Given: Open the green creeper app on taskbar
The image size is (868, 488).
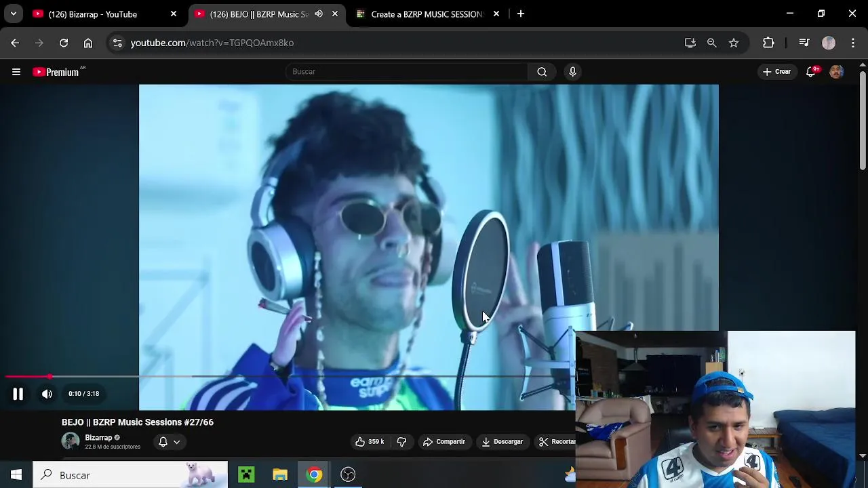Looking at the screenshot, I should (246, 475).
